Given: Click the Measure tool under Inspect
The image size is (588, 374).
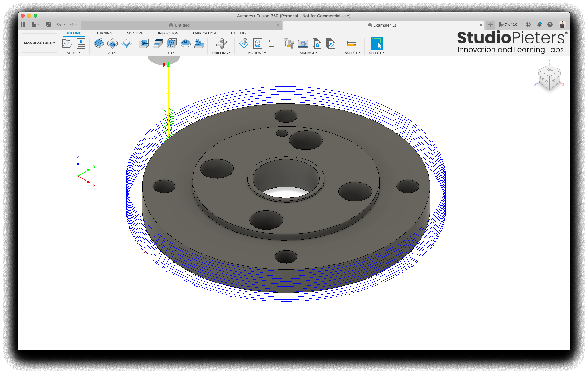Looking at the screenshot, I should [352, 43].
